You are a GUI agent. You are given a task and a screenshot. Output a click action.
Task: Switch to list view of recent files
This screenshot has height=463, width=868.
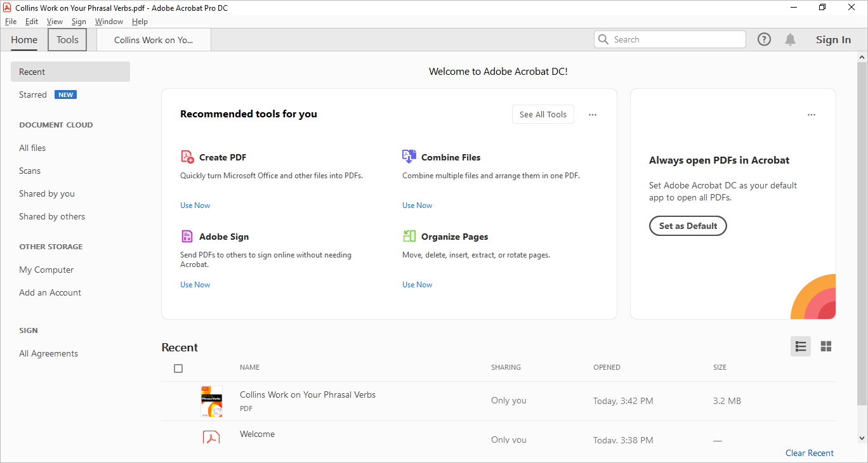[801, 346]
